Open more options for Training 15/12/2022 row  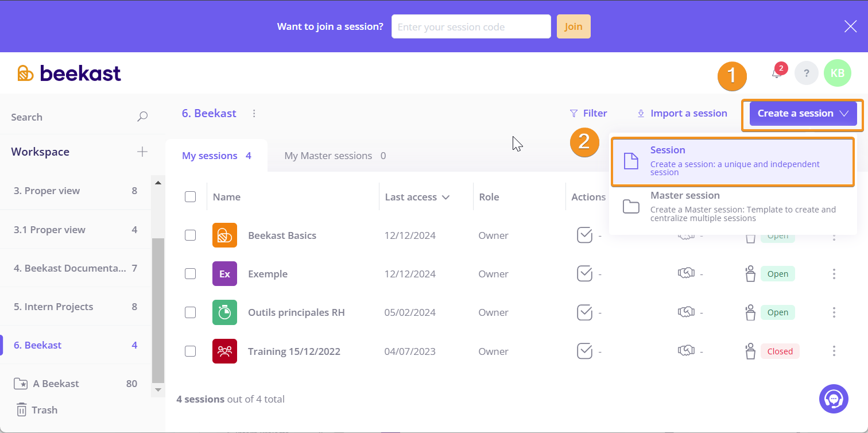tap(834, 351)
